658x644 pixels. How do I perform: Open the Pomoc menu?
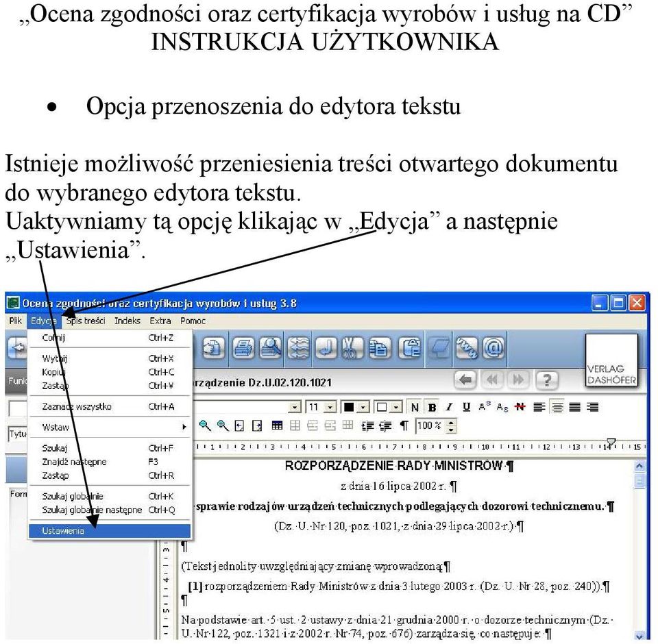tap(193, 321)
